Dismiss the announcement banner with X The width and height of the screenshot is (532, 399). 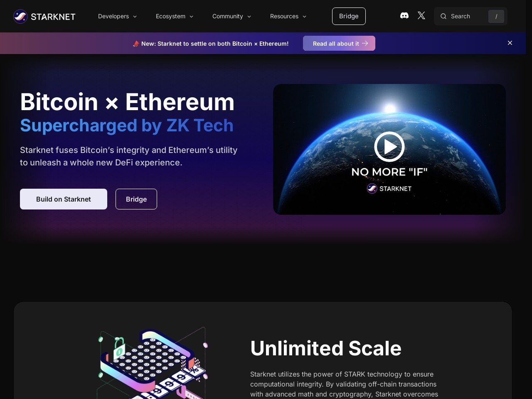pyautogui.click(x=510, y=43)
